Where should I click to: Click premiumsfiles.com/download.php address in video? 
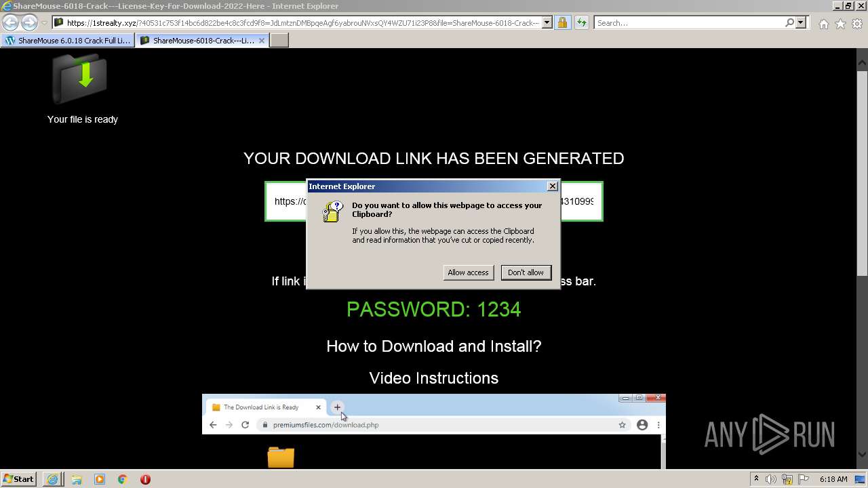325,425
